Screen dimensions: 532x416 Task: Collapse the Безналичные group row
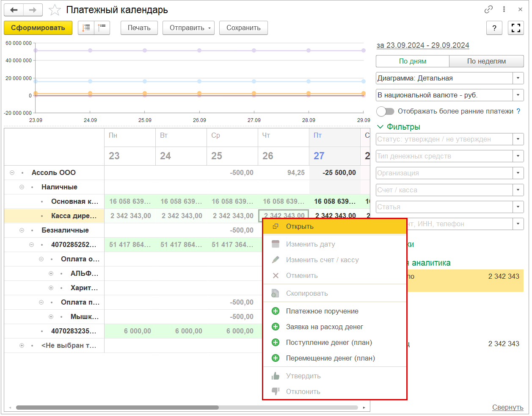tap(22, 230)
